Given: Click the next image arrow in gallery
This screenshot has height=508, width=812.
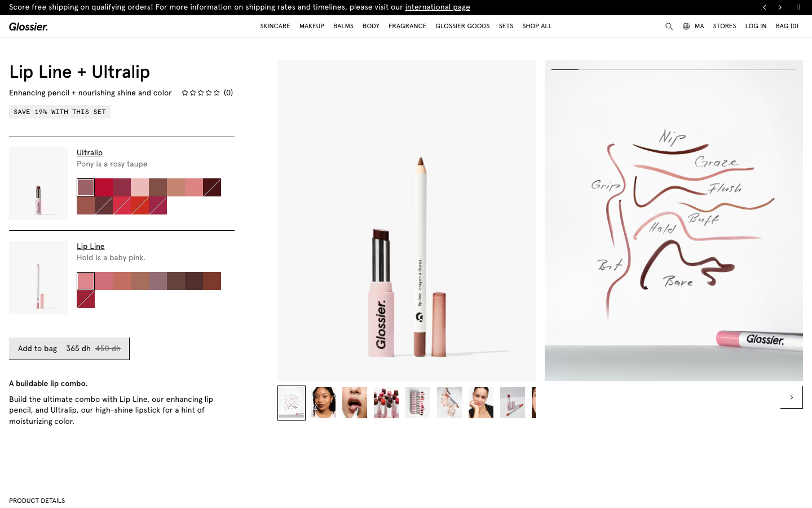Looking at the screenshot, I should click(792, 397).
